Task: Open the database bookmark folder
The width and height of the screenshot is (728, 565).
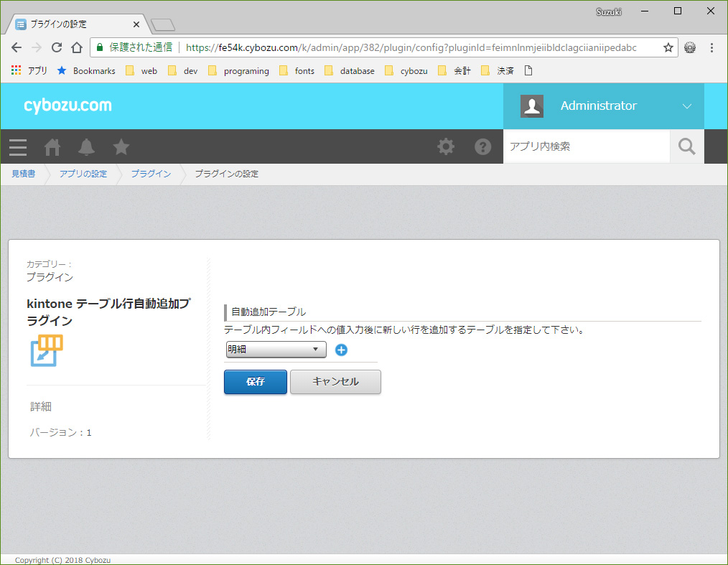Action: point(350,70)
